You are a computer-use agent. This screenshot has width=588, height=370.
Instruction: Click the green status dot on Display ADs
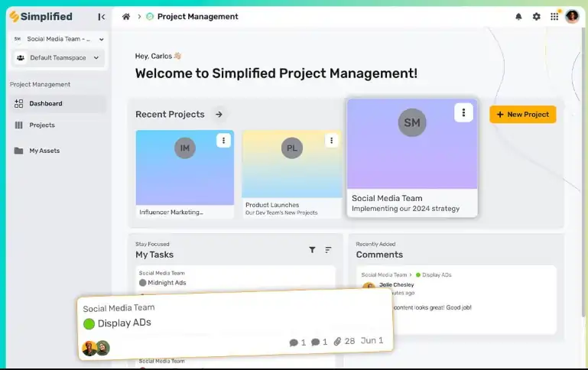(89, 324)
